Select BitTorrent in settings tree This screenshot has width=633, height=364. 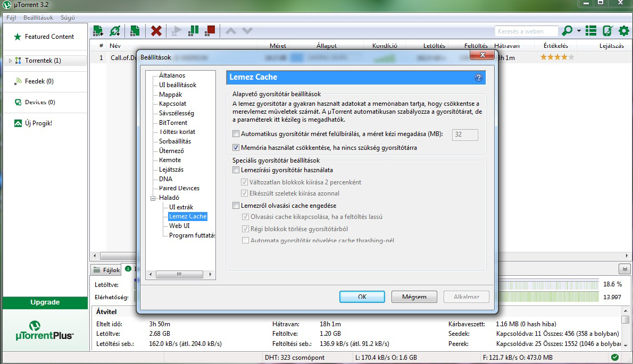click(x=173, y=123)
